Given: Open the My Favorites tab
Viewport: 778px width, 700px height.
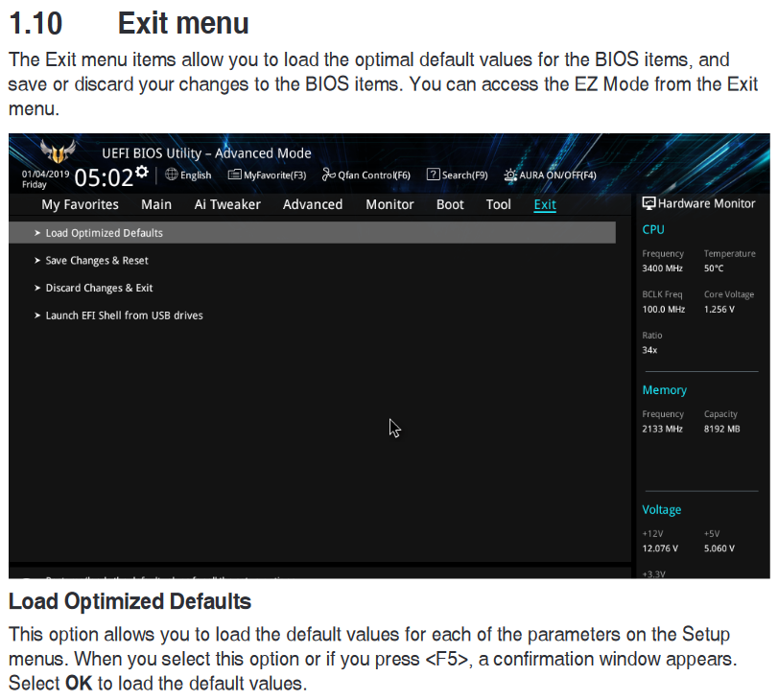Looking at the screenshot, I should (x=80, y=204).
